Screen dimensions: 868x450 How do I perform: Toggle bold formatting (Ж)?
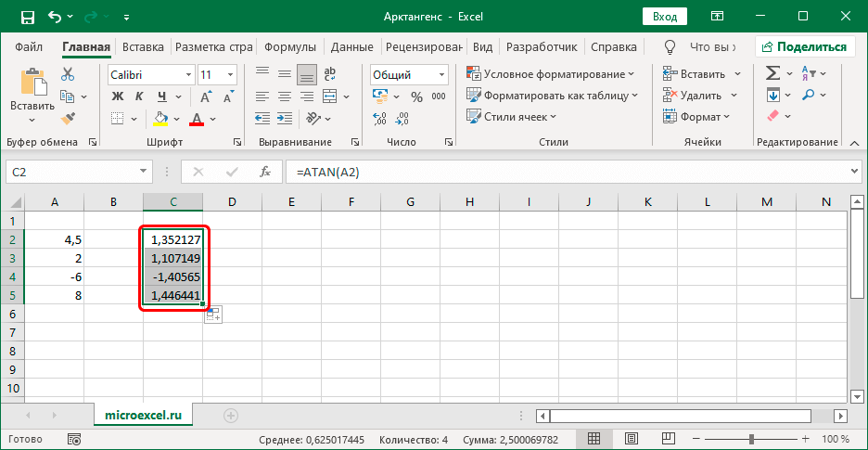pos(118,96)
